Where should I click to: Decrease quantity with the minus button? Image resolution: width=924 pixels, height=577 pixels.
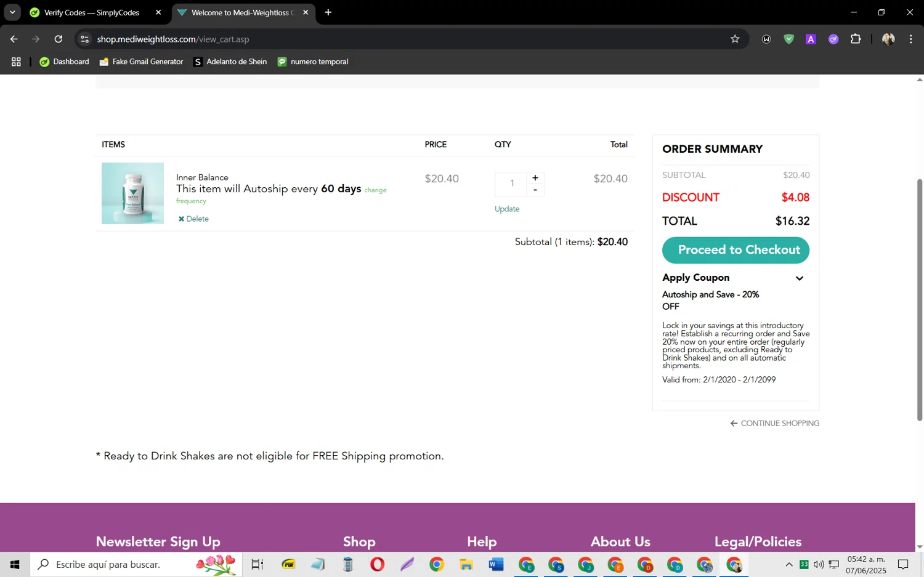(x=535, y=190)
